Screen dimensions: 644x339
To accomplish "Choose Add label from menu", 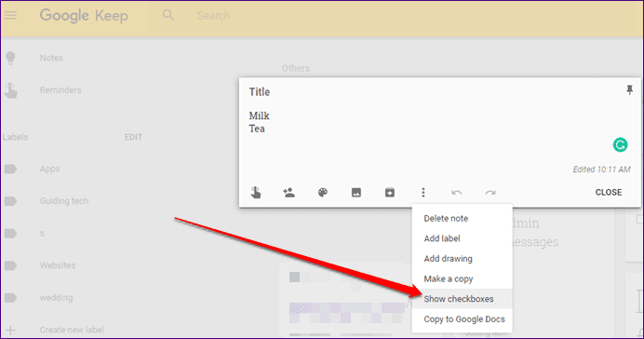I will (462, 238).
